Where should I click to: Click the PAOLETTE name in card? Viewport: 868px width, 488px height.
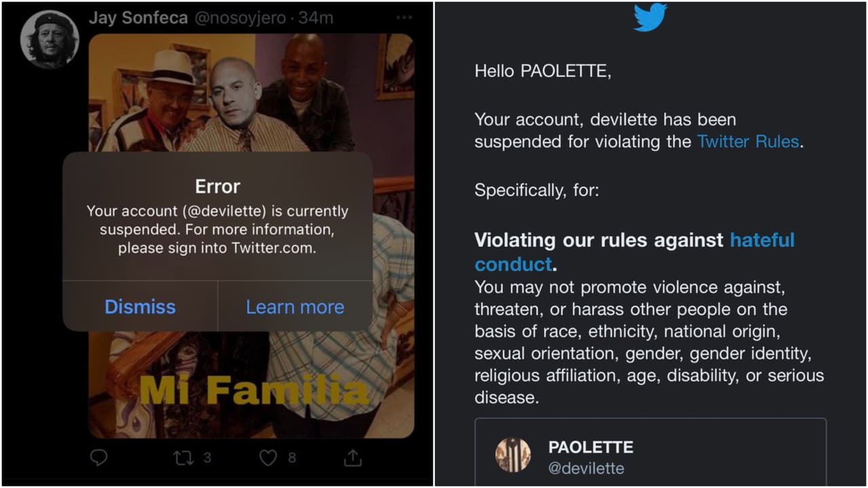click(x=591, y=447)
